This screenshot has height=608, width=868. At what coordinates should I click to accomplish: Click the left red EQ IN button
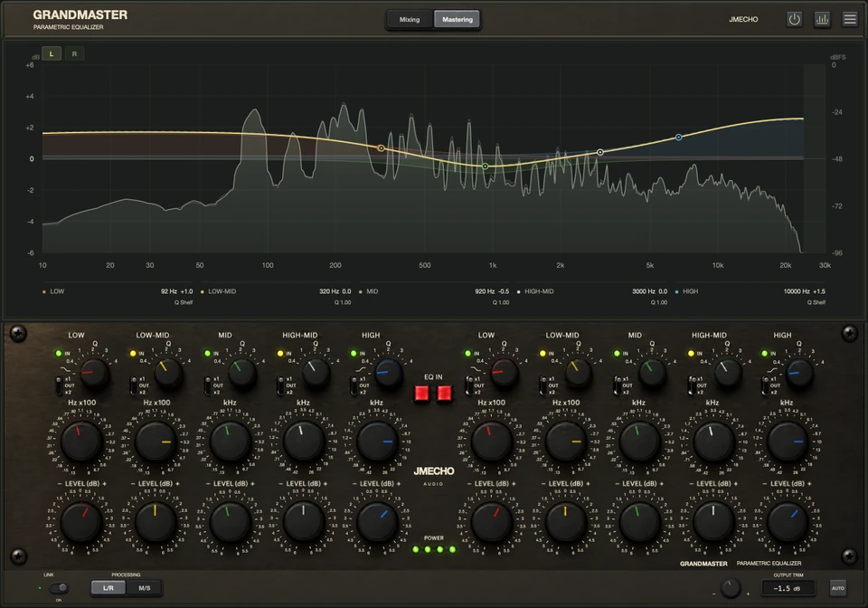point(422,394)
